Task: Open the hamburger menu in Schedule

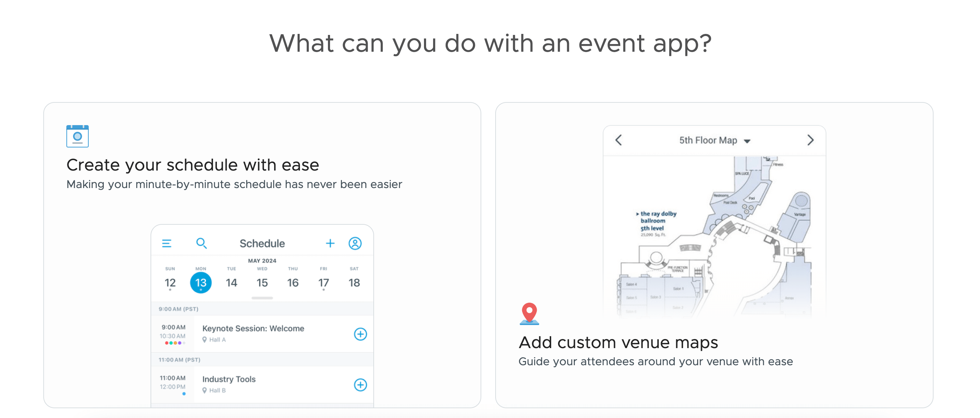Action: click(x=167, y=243)
